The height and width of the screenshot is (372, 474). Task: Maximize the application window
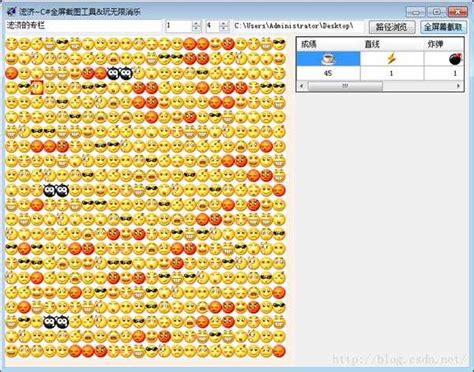[x=437, y=12]
